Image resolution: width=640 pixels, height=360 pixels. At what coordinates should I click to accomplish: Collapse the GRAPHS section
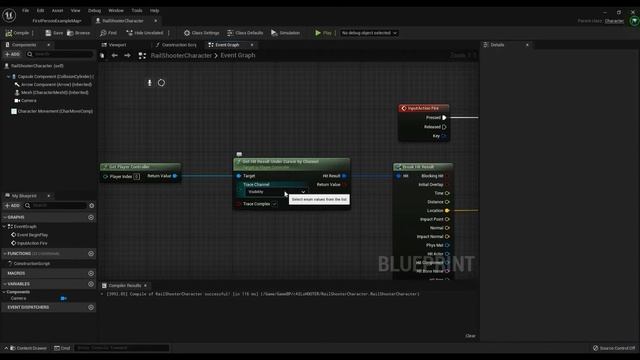pyautogui.click(x=5, y=218)
